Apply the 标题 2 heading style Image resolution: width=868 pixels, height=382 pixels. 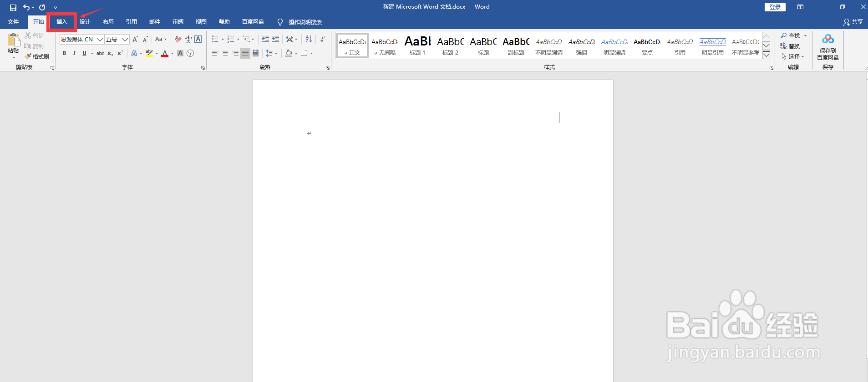click(450, 45)
